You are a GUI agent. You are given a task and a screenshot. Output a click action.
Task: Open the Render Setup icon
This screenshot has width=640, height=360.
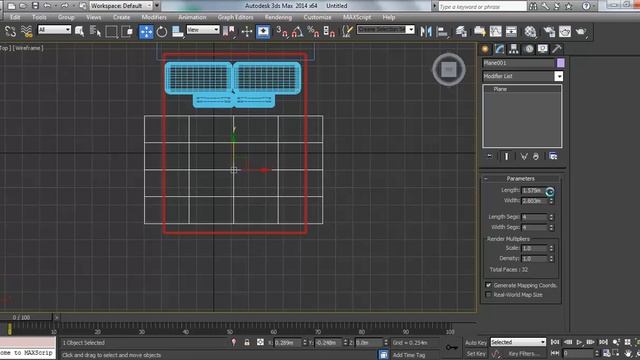click(x=549, y=31)
